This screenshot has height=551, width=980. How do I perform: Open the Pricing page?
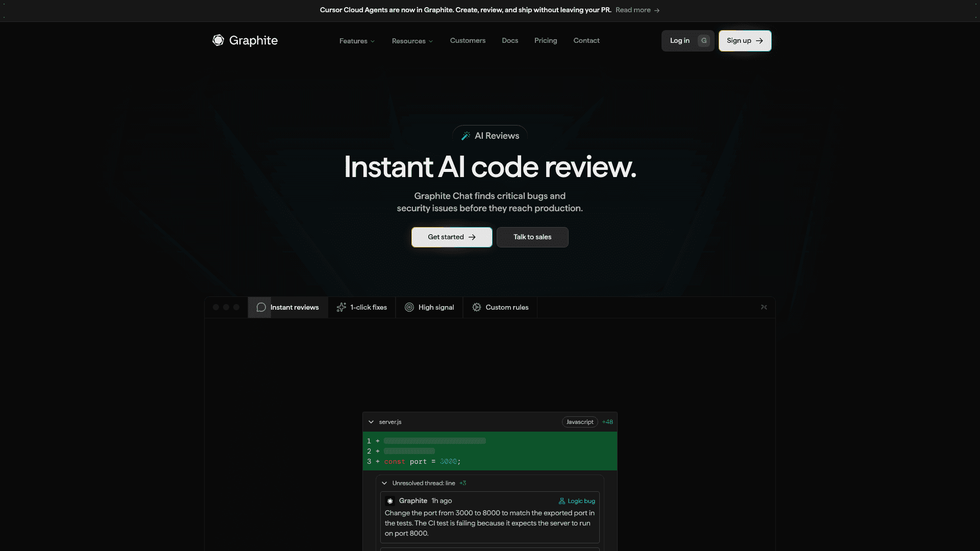[546, 40]
